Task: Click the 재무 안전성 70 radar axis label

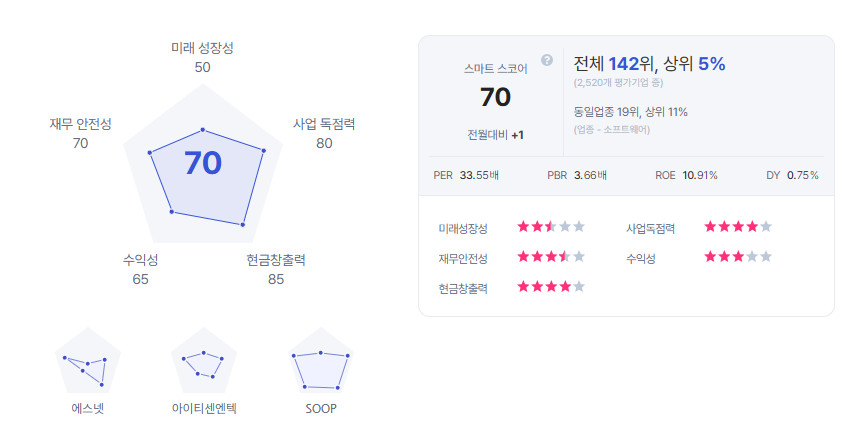Action: click(x=80, y=133)
